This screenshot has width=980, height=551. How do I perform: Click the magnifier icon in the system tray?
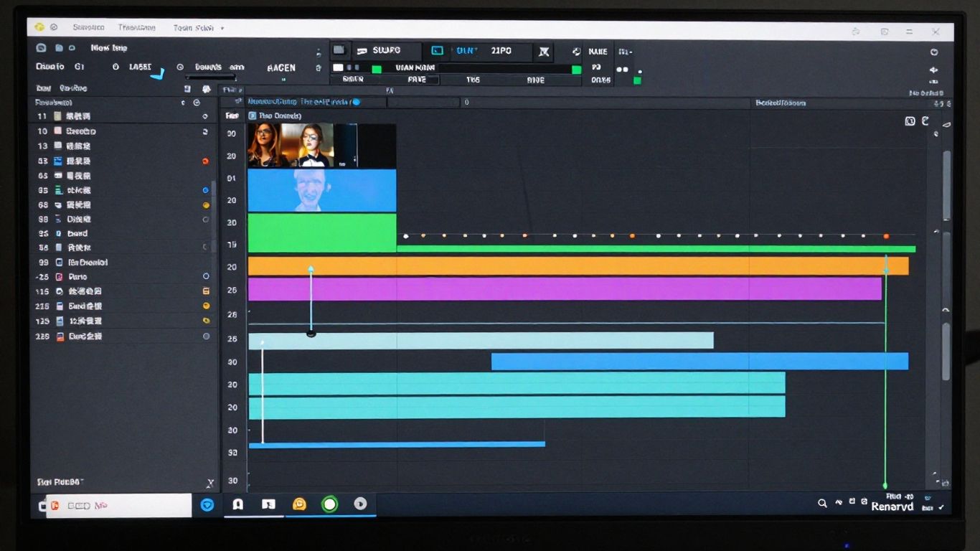822,504
